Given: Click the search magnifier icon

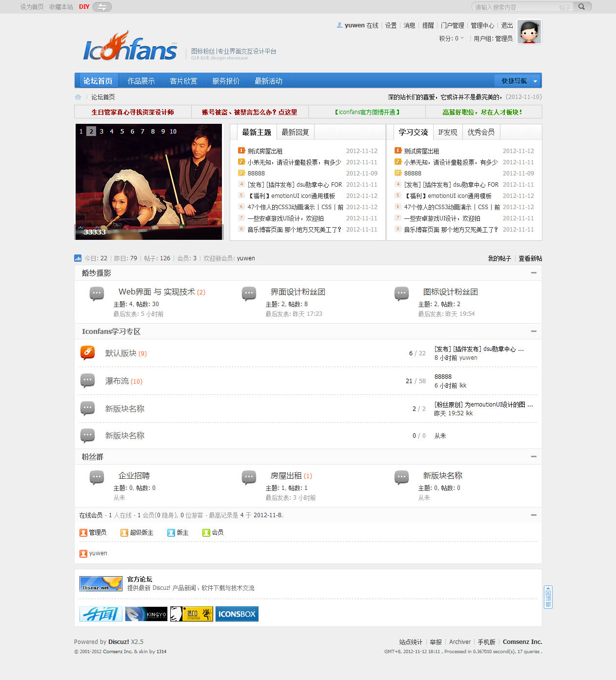Looking at the screenshot, I should click(x=582, y=7).
